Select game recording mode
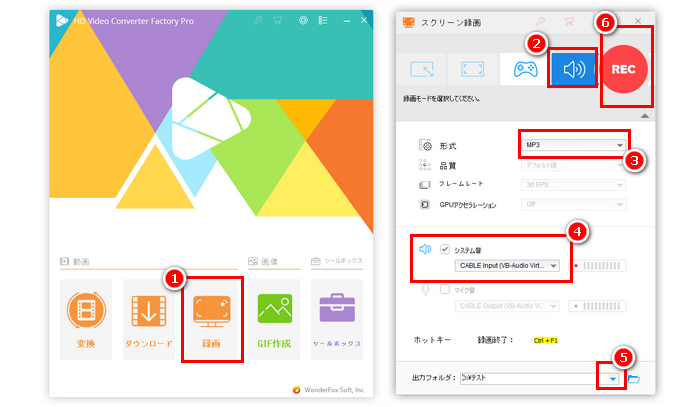The width and height of the screenshot is (700, 407). click(x=525, y=69)
